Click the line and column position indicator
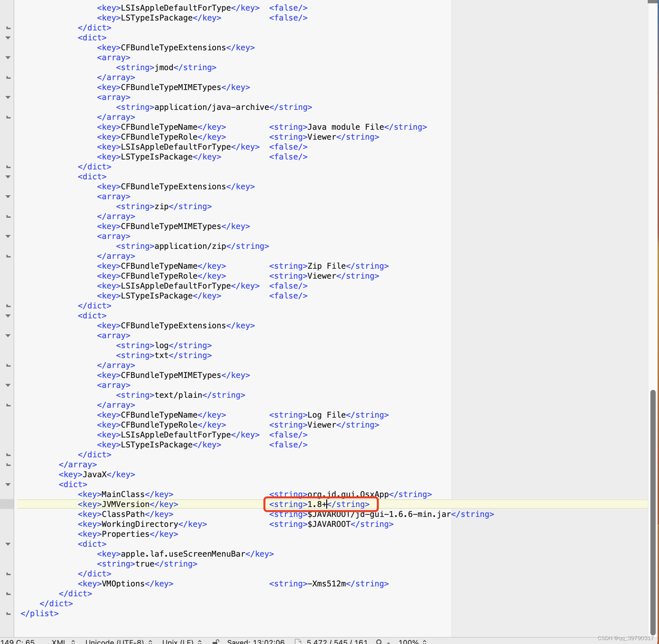The width and height of the screenshot is (659, 644). (x=18, y=642)
